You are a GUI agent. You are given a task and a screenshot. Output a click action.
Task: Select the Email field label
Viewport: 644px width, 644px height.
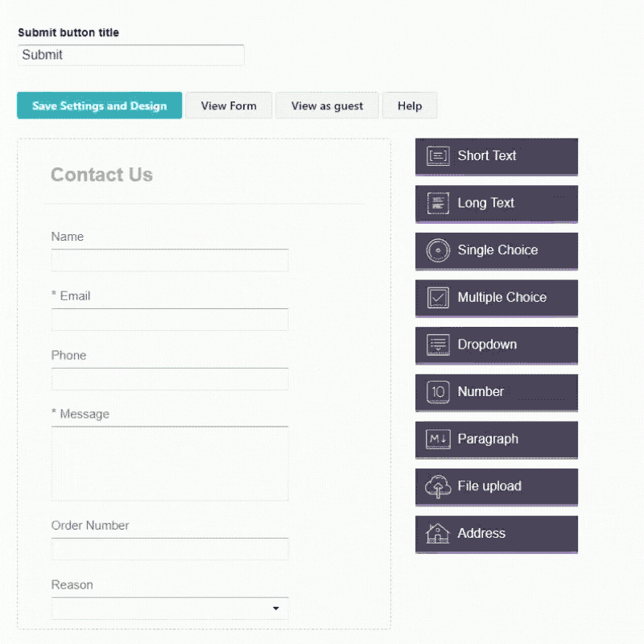71,295
